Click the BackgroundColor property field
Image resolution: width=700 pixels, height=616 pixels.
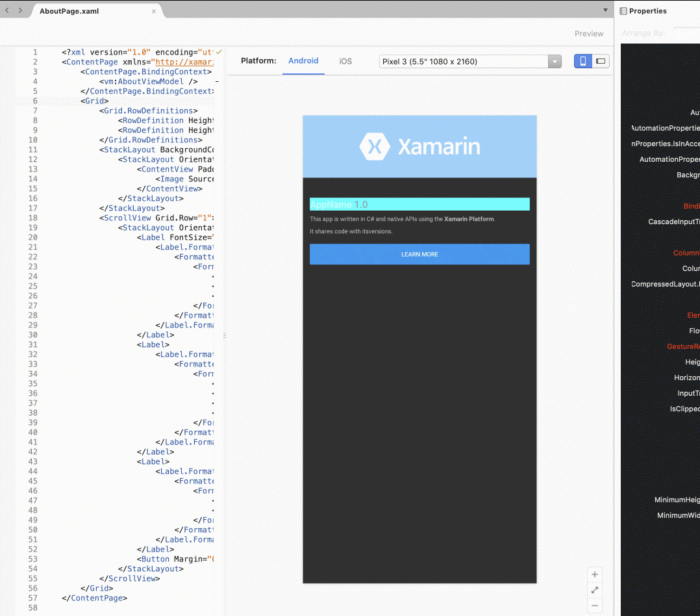(x=688, y=175)
